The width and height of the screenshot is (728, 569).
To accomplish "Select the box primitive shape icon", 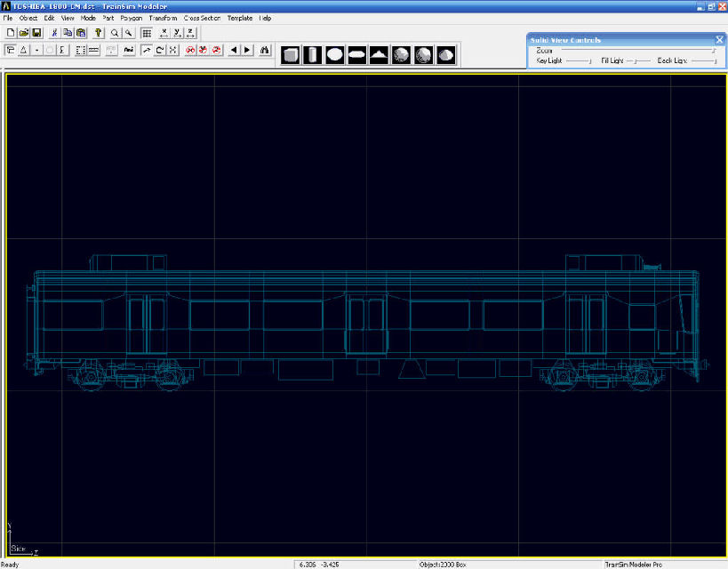I will 290,55.
